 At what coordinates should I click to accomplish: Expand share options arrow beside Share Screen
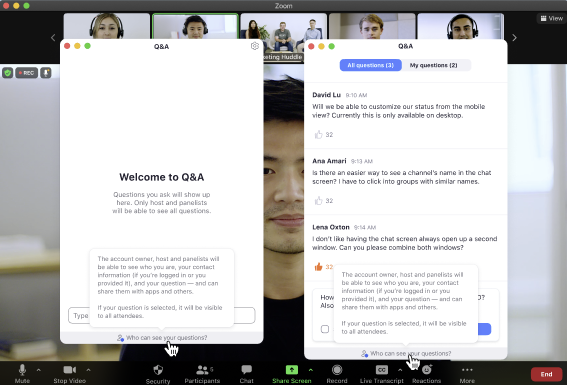click(311, 370)
